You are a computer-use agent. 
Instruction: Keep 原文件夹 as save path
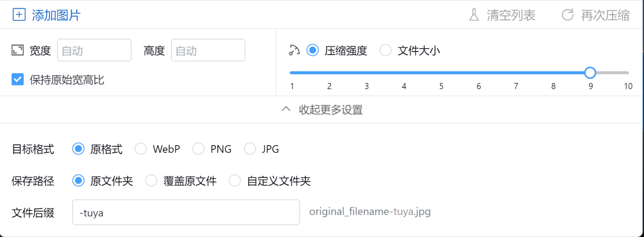(78, 181)
